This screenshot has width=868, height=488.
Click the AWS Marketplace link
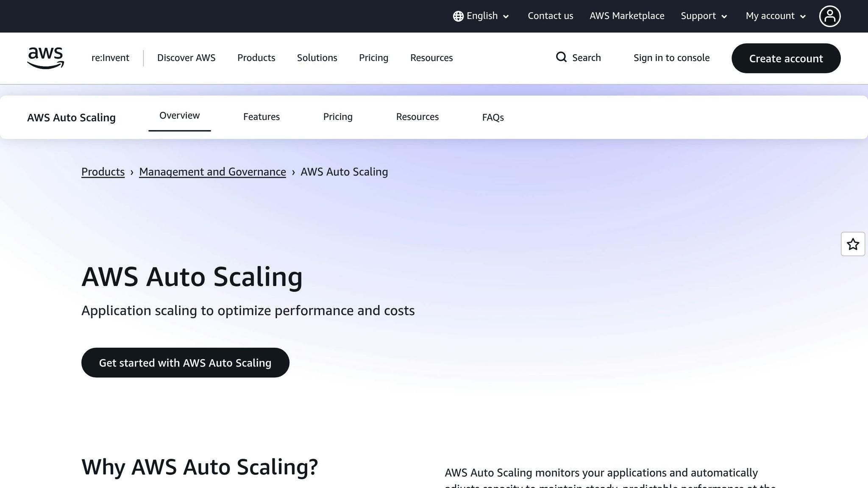pyautogui.click(x=627, y=16)
